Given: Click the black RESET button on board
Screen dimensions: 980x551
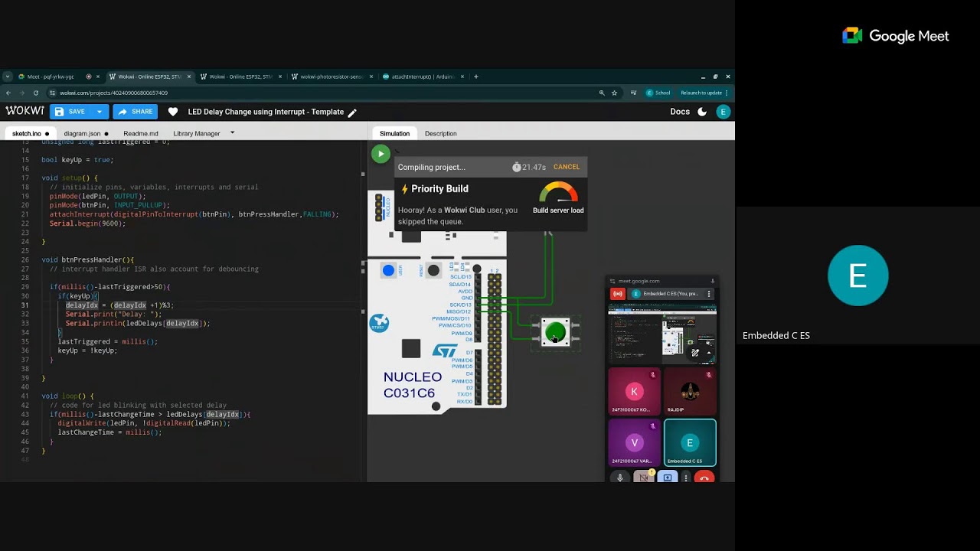Looking at the screenshot, I should click(433, 270).
